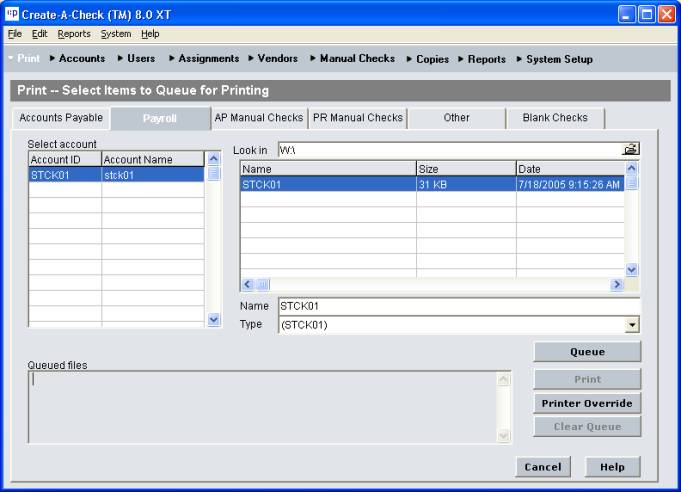Switch to the AP Manual Checks tab
This screenshot has width=681, height=492.
click(x=259, y=118)
